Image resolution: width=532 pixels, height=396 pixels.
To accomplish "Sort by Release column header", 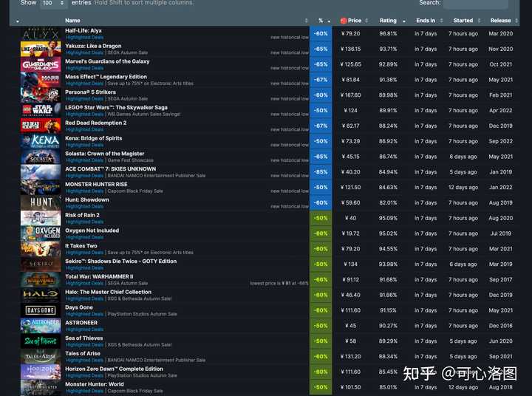I will 500,21.
